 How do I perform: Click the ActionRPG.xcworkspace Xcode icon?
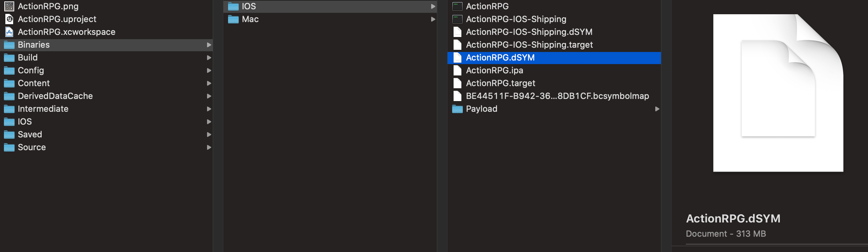click(9, 32)
